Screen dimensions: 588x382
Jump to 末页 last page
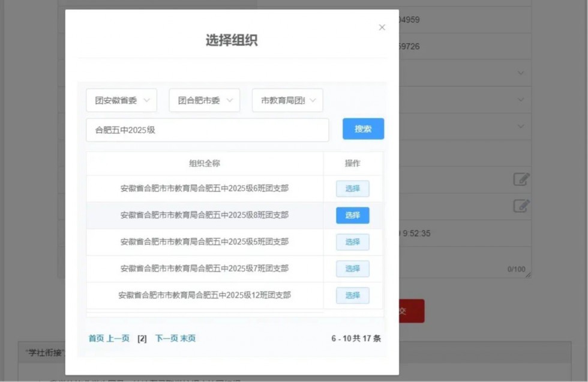(x=188, y=339)
